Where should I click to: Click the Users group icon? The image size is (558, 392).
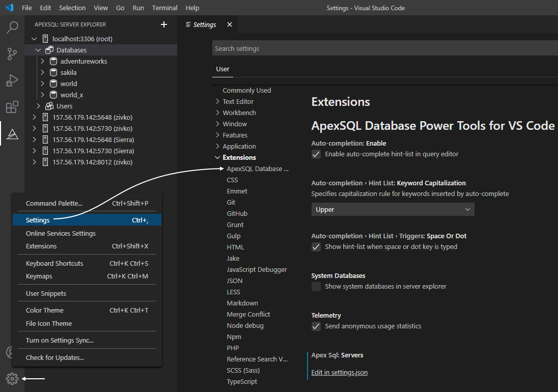pos(49,106)
